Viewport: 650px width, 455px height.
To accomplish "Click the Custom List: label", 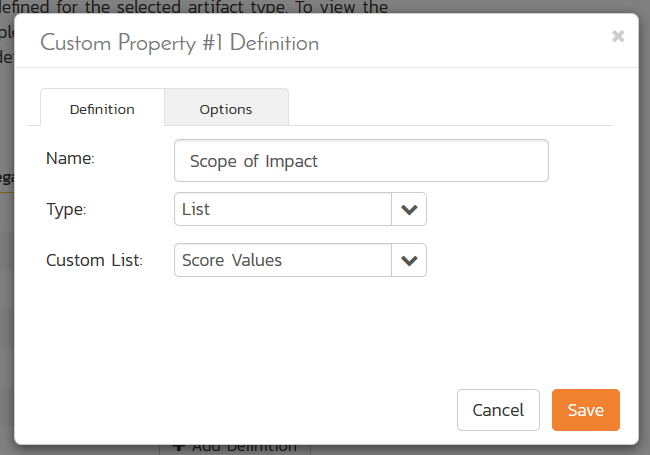I will (95, 260).
